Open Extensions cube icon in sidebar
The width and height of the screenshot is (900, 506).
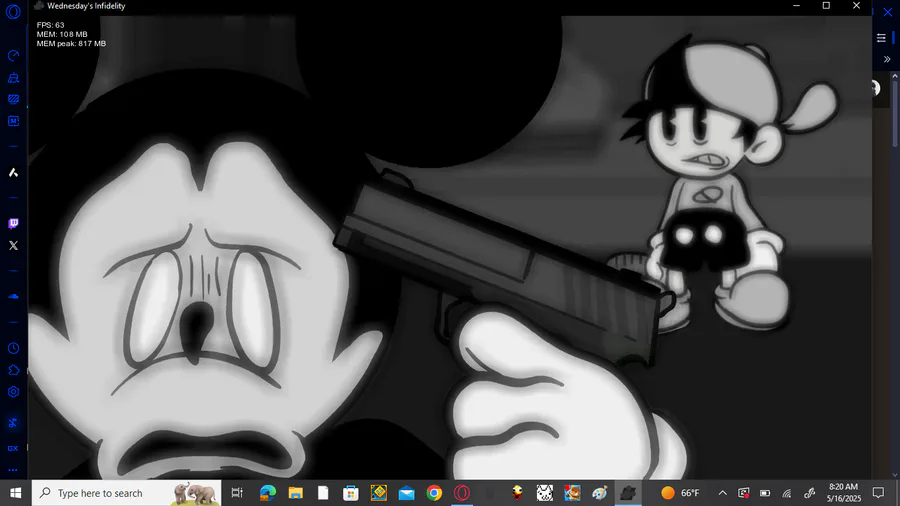coord(13,370)
